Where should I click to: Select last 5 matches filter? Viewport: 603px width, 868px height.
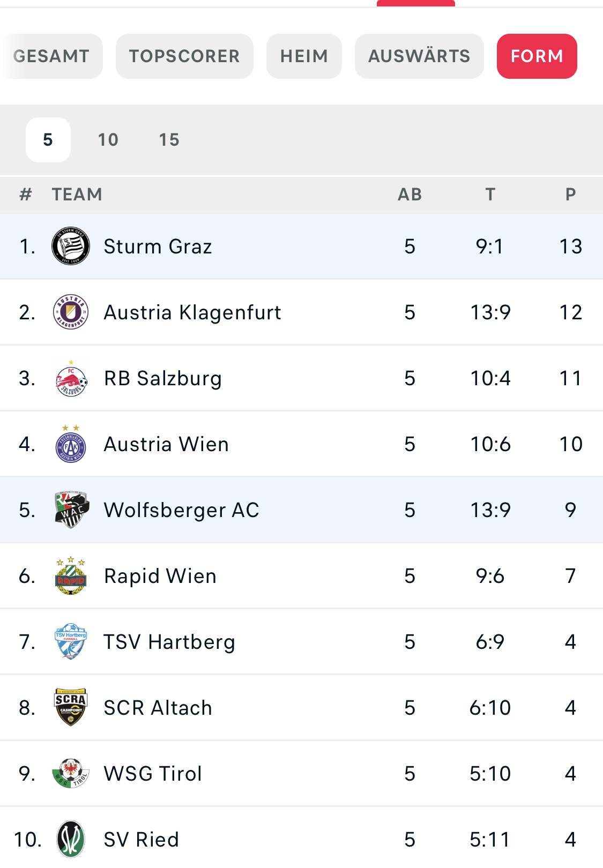[x=48, y=140]
